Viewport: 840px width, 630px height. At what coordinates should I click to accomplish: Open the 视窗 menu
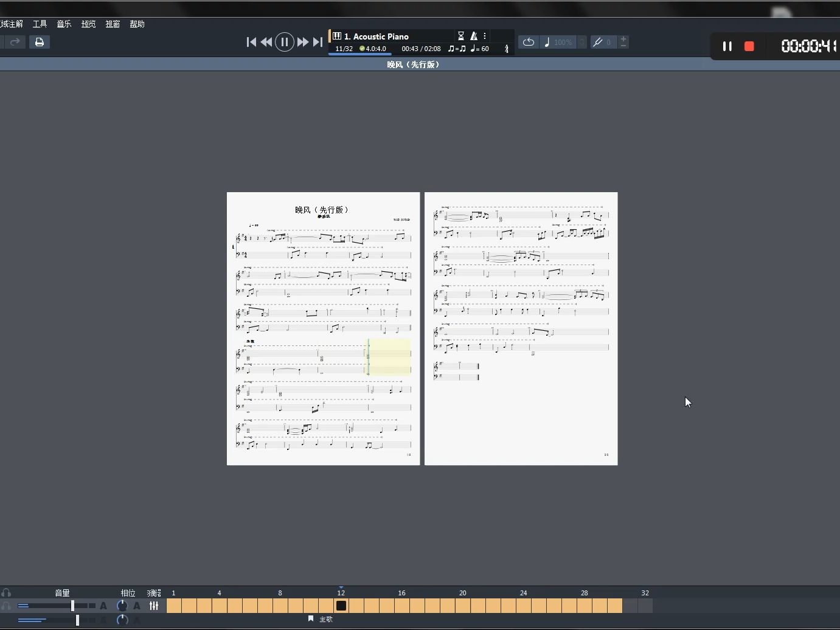tap(113, 24)
